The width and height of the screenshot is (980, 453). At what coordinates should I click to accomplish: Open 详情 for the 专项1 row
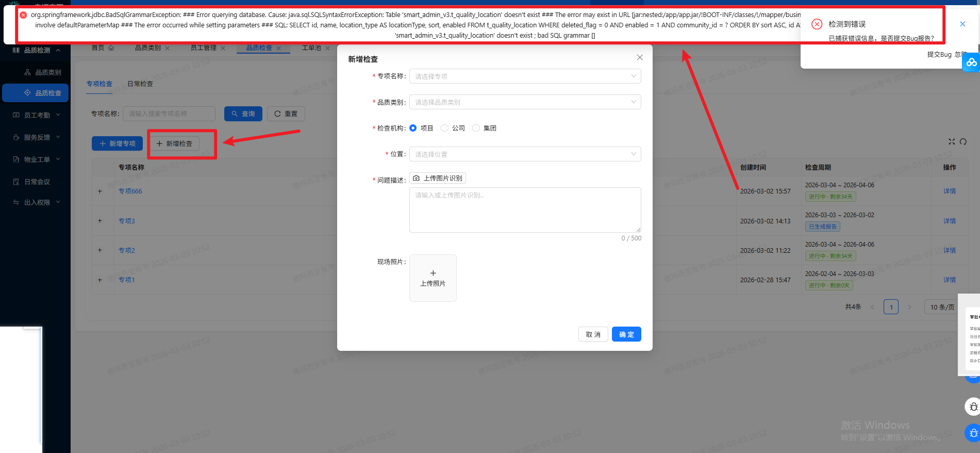950,280
